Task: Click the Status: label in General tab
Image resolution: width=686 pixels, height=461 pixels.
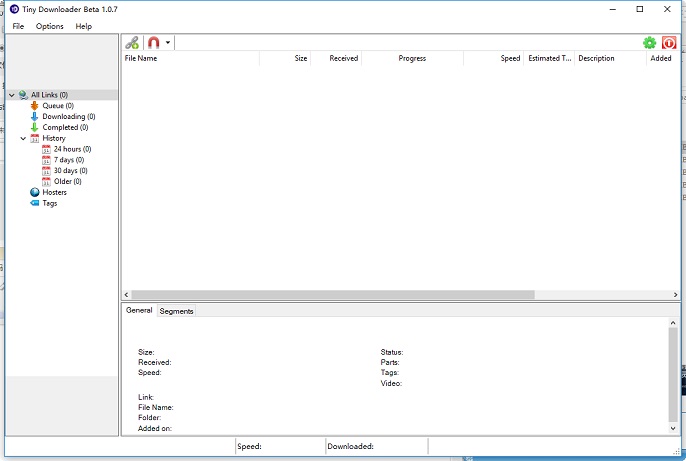Action: 392,352
